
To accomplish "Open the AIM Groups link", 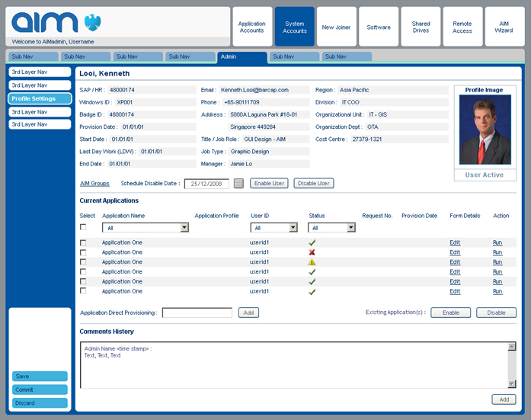I will click(94, 184).
